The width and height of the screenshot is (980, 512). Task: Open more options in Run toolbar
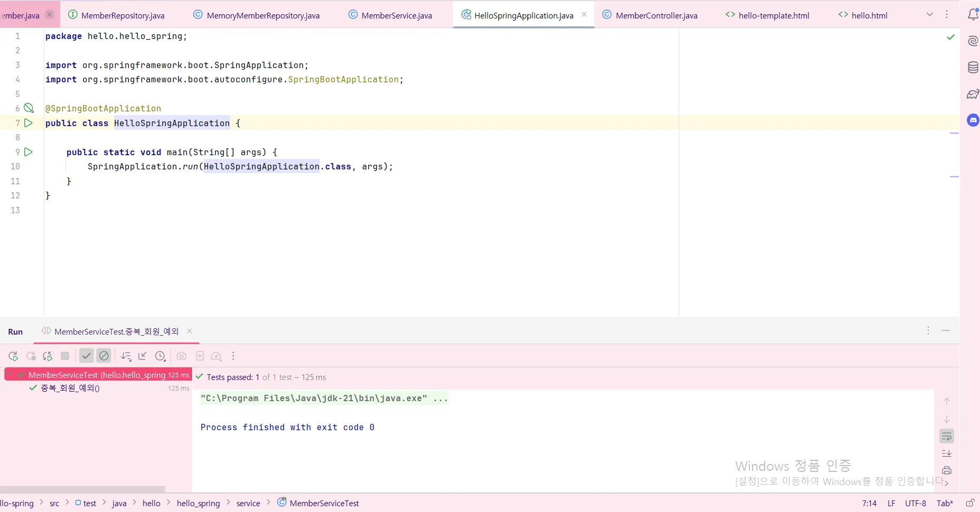coord(233,356)
